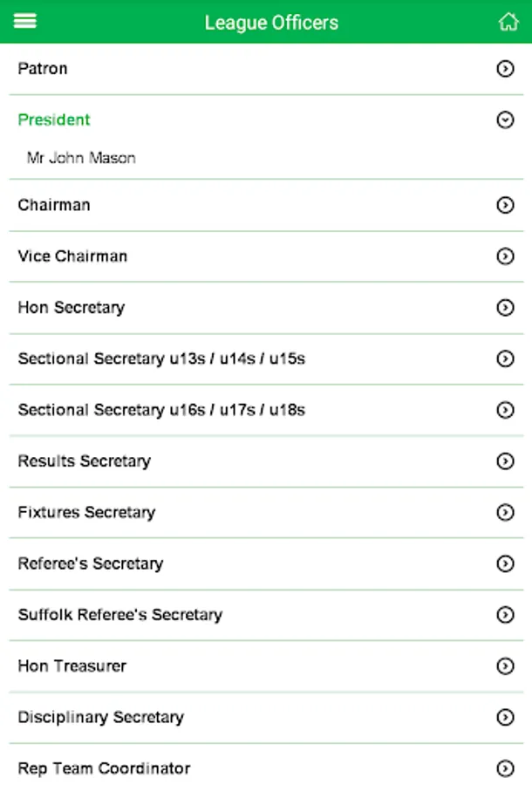Click the arrow icon beside Hon Treasurer
Screen dimensions: 532x785
505,666
